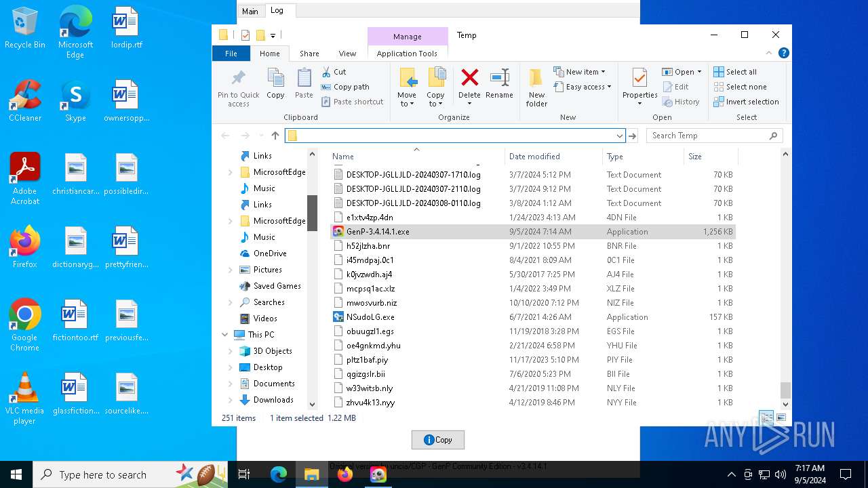Viewport: 868px width, 488px height.
Task: Open the VLC media player shortcut
Action: click(24, 399)
